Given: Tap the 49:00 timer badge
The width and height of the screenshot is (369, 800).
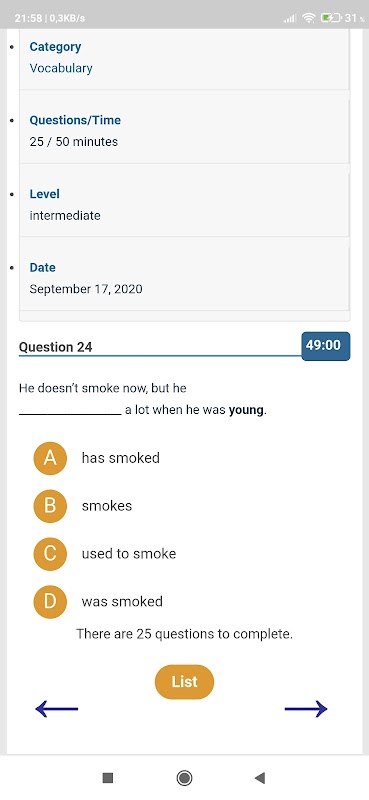Looking at the screenshot, I should (326, 346).
